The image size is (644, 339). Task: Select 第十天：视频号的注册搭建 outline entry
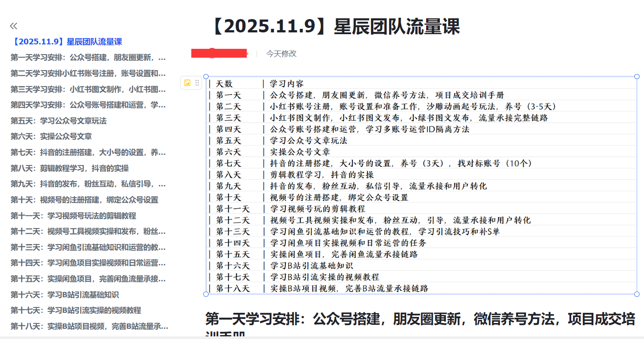pyautogui.click(x=84, y=200)
